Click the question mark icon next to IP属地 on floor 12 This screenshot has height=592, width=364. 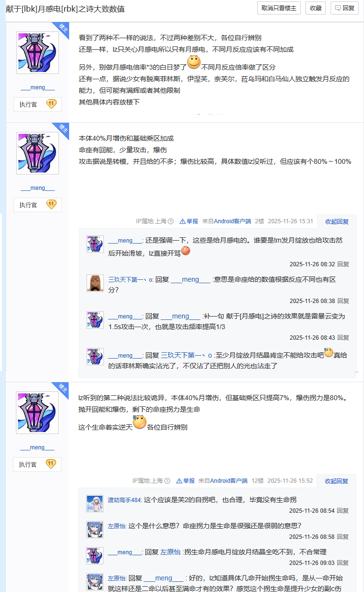[167, 481]
